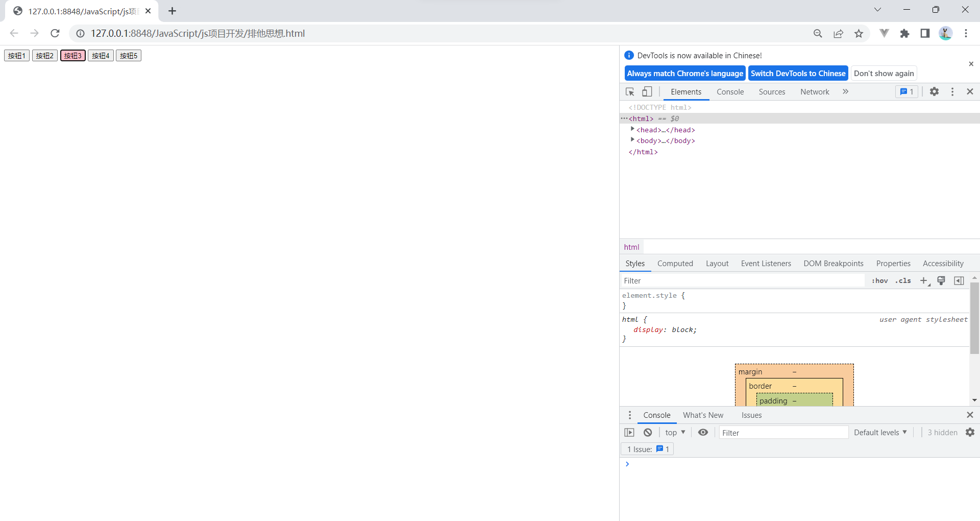
Task: Open DevTools settings gear
Action: tap(935, 91)
